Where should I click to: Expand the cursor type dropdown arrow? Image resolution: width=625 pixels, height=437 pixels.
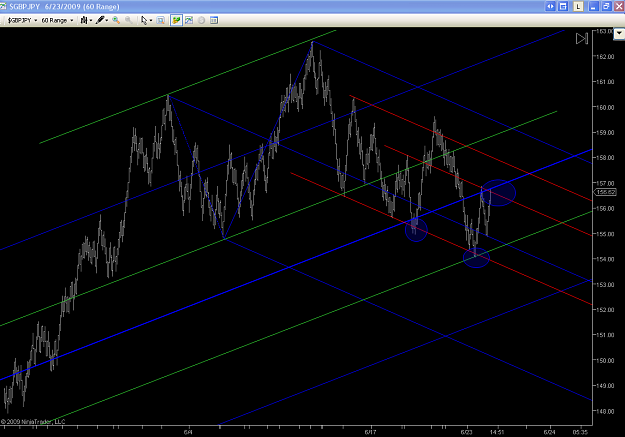coord(151,20)
